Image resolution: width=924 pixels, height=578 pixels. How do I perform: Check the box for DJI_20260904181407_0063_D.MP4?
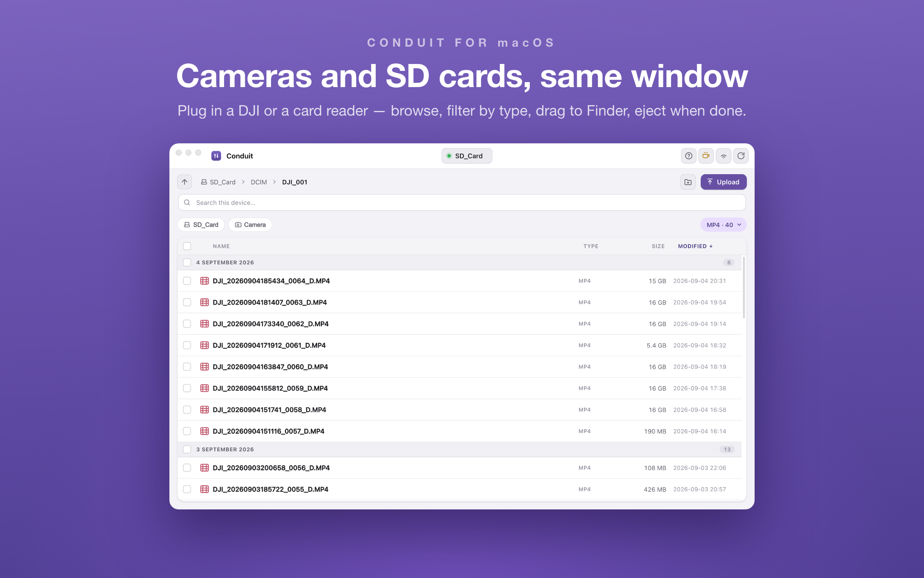coord(187,302)
